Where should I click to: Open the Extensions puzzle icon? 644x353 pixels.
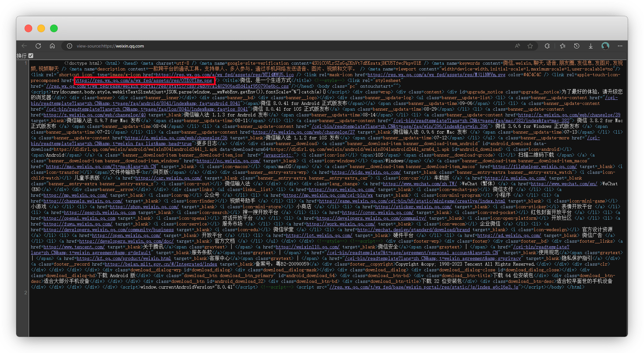click(547, 46)
